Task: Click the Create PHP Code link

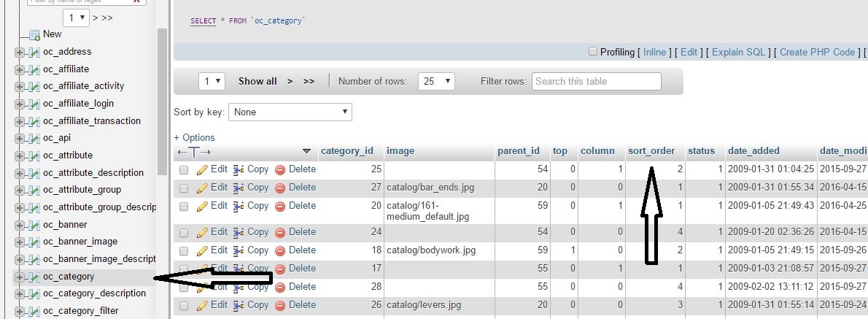Action: [817, 52]
